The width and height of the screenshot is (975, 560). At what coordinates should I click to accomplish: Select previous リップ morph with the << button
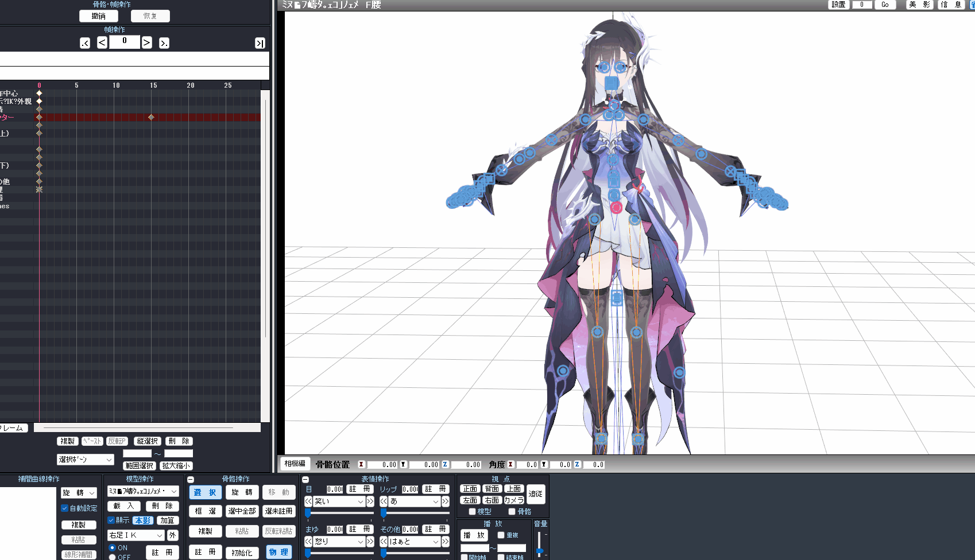pyautogui.click(x=384, y=501)
